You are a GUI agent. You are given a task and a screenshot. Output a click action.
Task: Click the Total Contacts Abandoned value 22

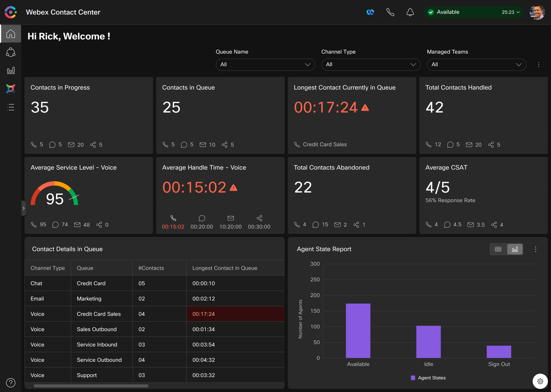[303, 187]
